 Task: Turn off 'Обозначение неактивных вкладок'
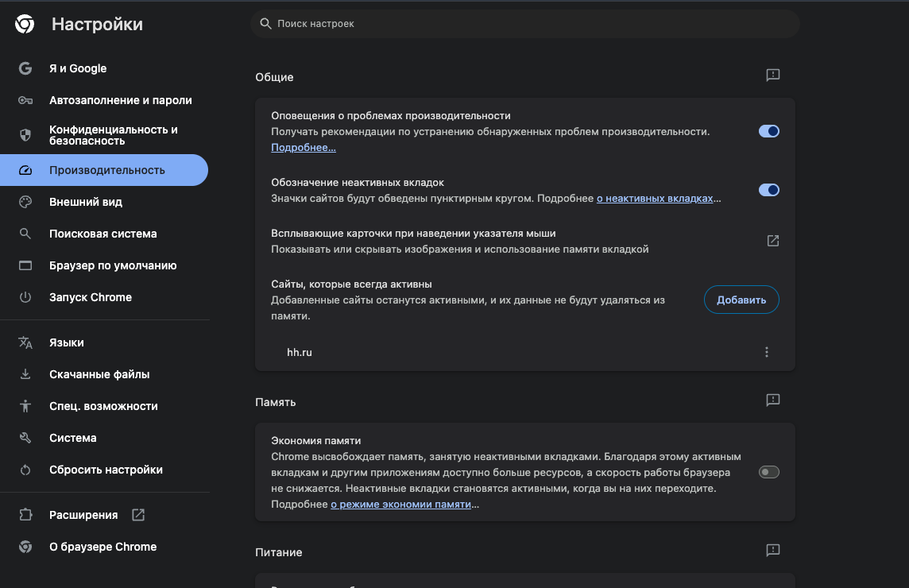pos(768,190)
